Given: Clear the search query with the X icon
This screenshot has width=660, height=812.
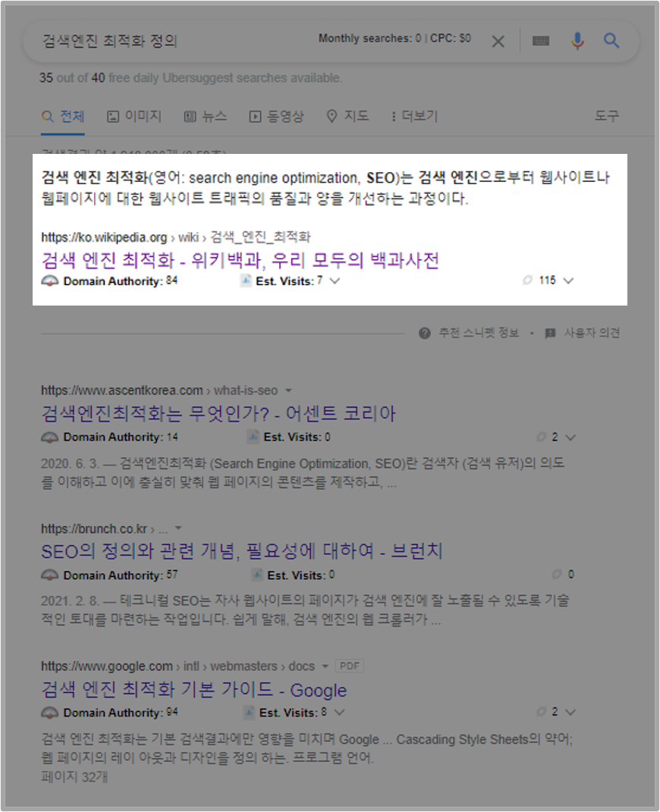Looking at the screenshot, I should (x=498, y=42).
